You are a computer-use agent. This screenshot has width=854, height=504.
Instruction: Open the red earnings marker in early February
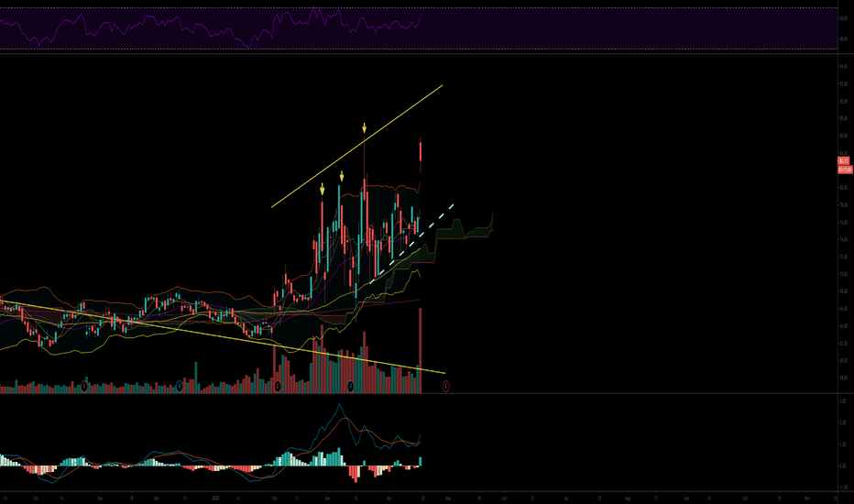point(278,387)
